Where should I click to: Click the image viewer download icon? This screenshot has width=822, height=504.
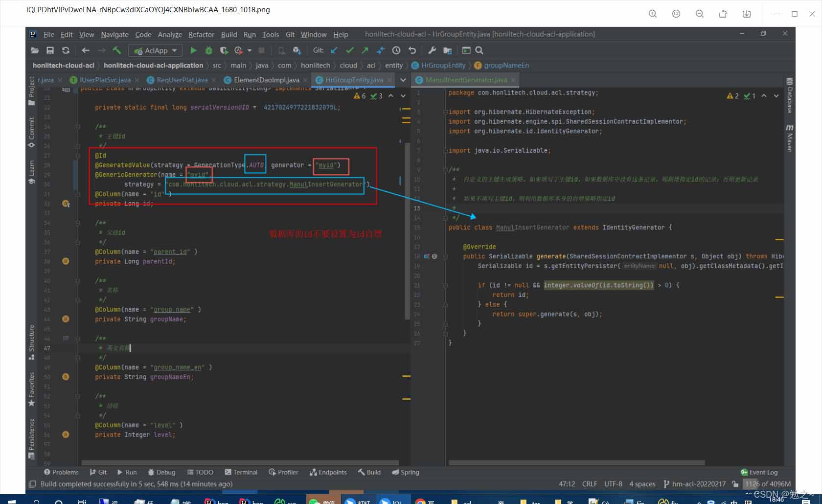pos(747,14)
